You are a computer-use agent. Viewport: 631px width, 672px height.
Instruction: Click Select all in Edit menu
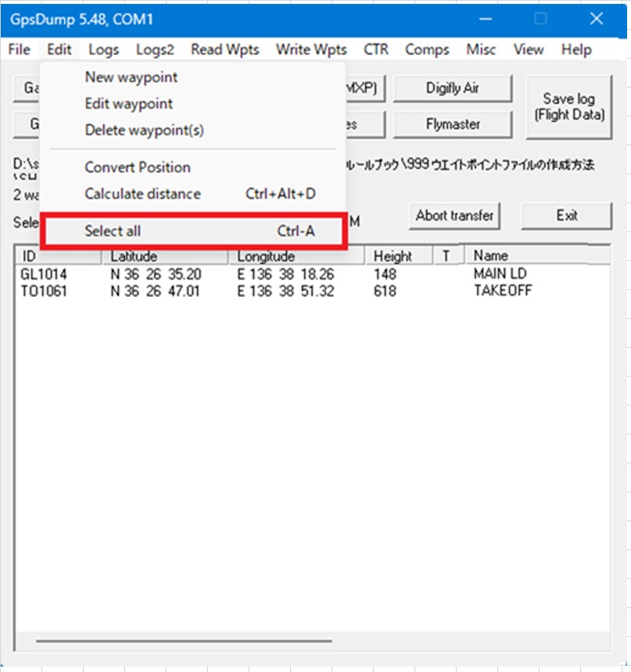[x=113, y=231]
